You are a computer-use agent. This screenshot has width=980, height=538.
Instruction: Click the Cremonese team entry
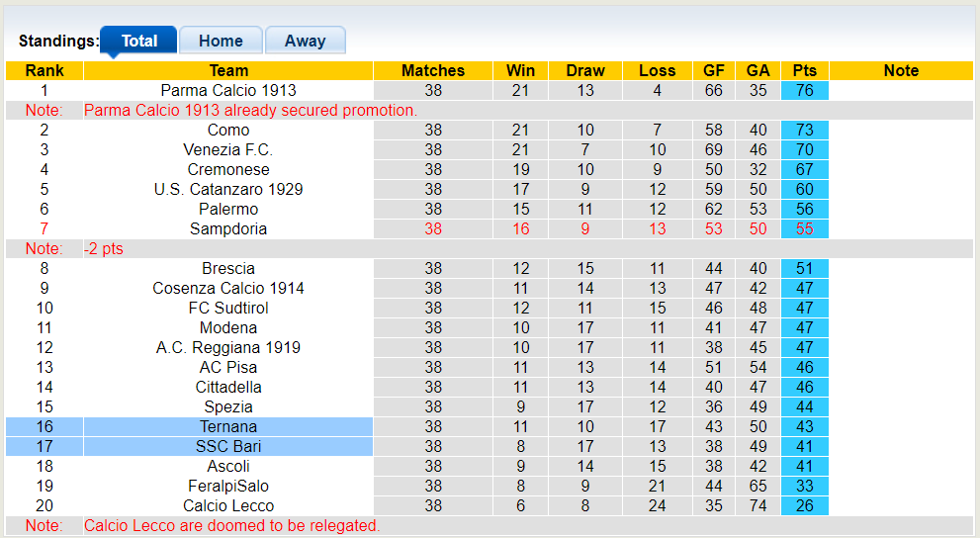(228, 169)
